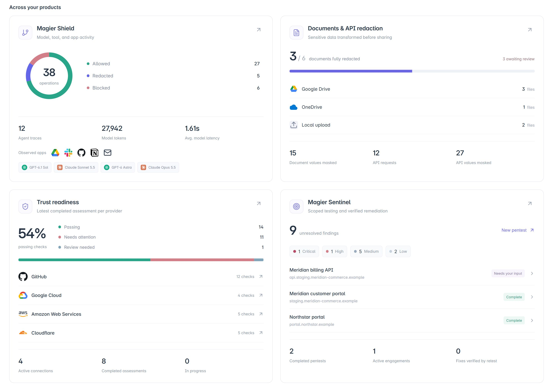Viewport: 553px width, 392px height.
Task: Open the Meridian billing API engagement
Action: click(412, 273)
